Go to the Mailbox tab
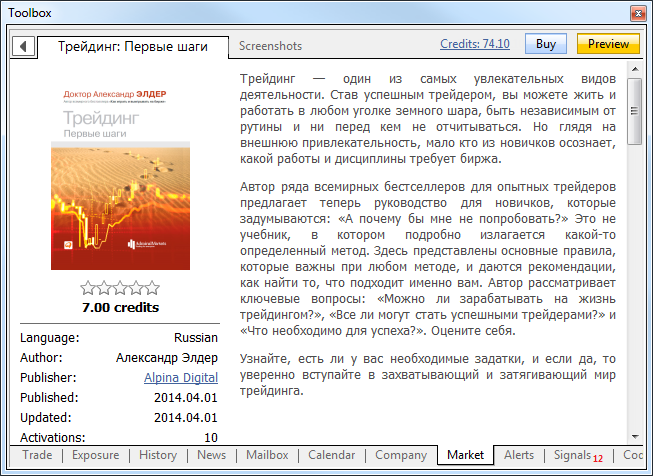This screenshot has height=476, width=653. (267, 455)
